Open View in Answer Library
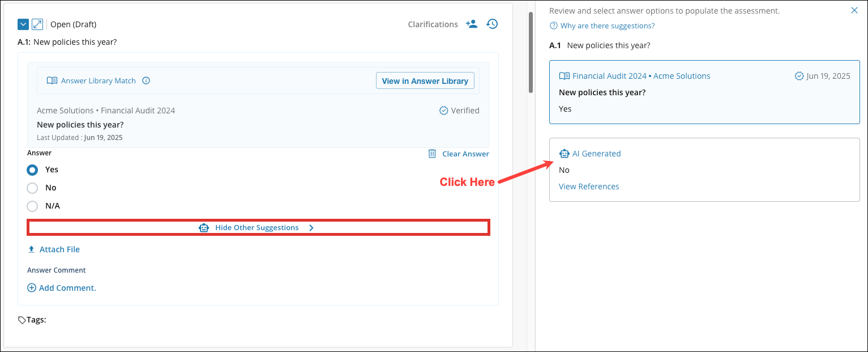 point(425,80)
